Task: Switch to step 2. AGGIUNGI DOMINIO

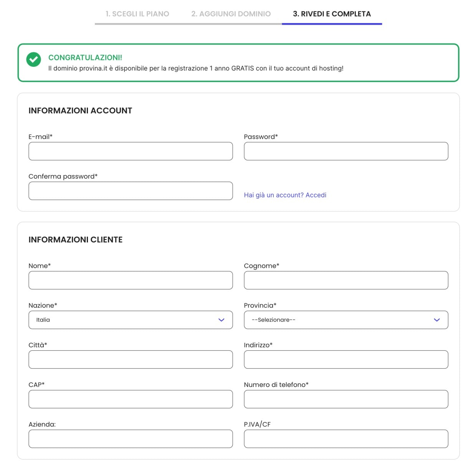Action: click(x=231, y=14)
